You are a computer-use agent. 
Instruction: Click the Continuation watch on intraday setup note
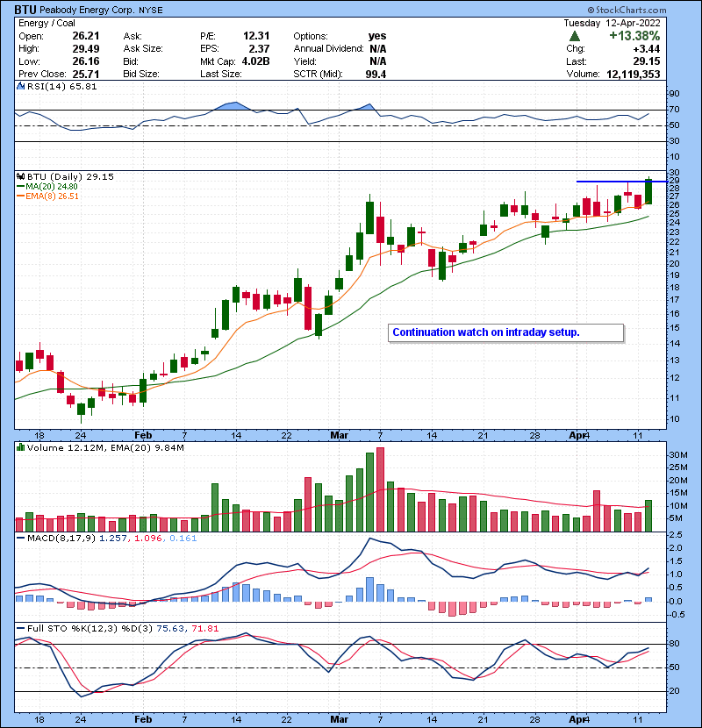pyautogui.click(x=505, y=332)
